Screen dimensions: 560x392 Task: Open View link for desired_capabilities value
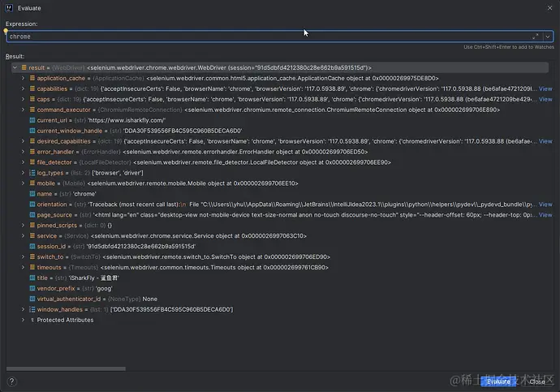[545, 141]
